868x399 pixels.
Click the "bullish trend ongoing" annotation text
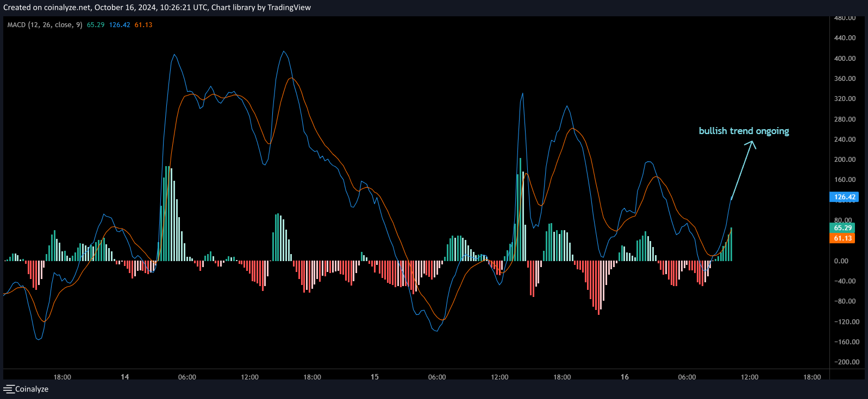pos(744,131)
